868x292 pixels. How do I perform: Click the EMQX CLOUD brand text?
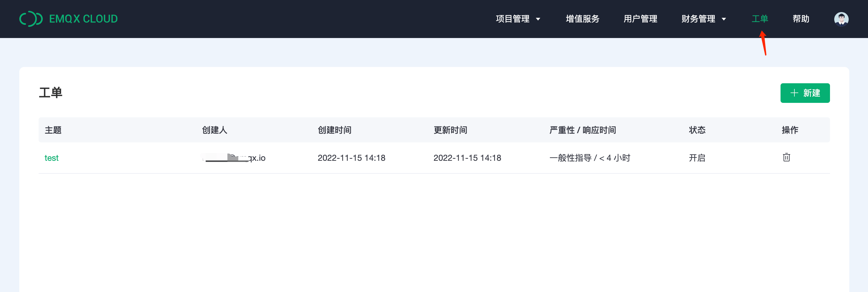(x=83, y=19)
